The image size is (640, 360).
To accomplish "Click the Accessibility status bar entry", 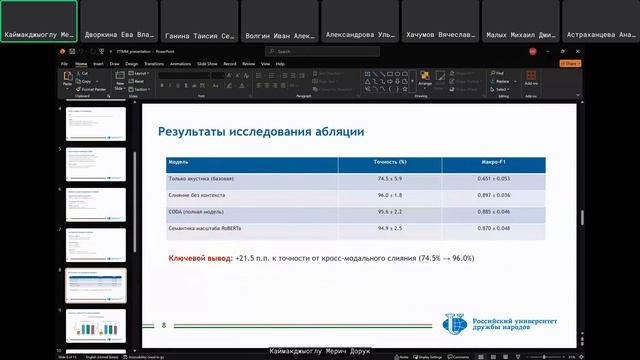I will [143, 357].
